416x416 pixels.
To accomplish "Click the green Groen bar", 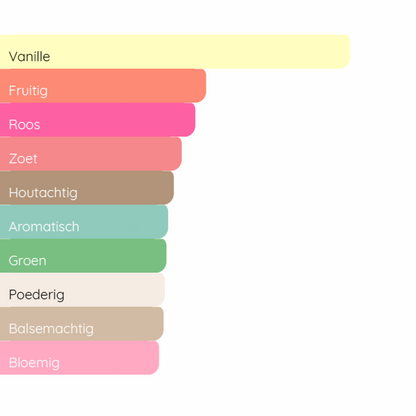I will coord(83,256).
